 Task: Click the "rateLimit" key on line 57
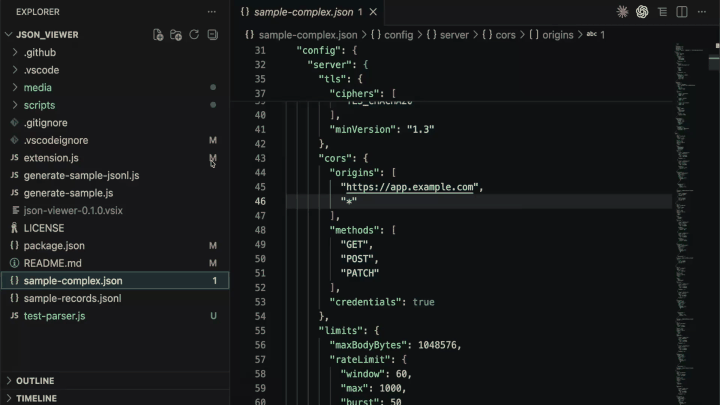(x=360, y=360)
